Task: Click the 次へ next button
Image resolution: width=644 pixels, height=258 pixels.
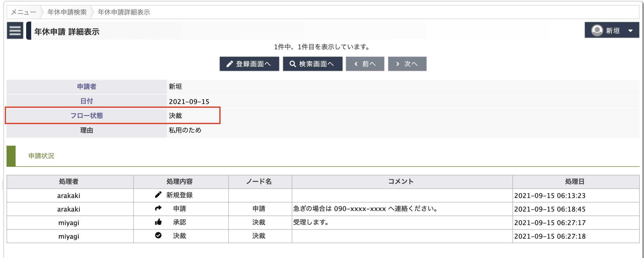Action: pos(407,64)
